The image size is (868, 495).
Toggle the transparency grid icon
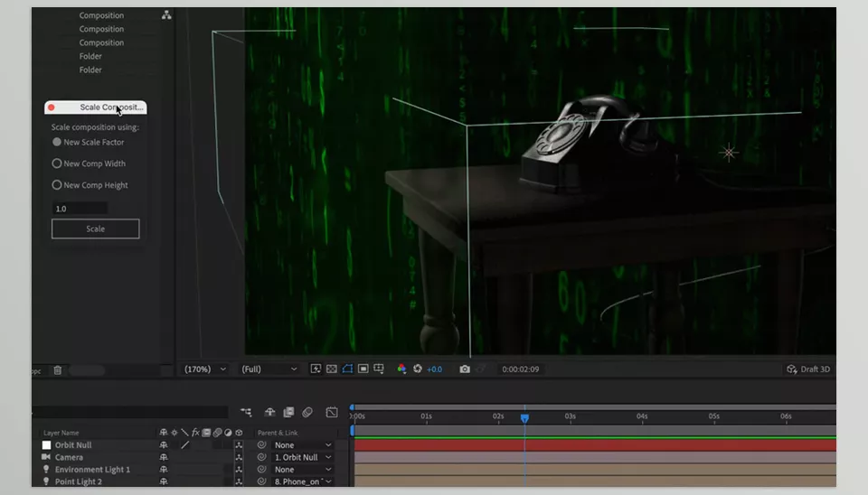coord(332,369)
